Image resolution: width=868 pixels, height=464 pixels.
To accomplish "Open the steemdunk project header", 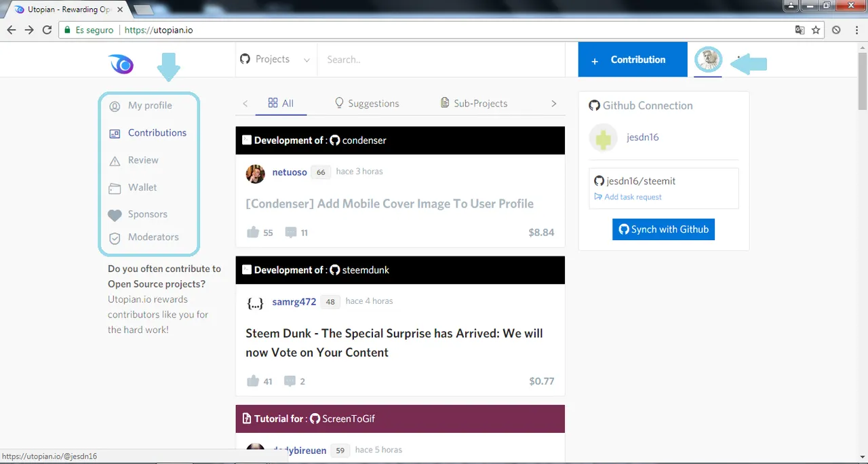I will pyautogui.click(x=400, y=270).
